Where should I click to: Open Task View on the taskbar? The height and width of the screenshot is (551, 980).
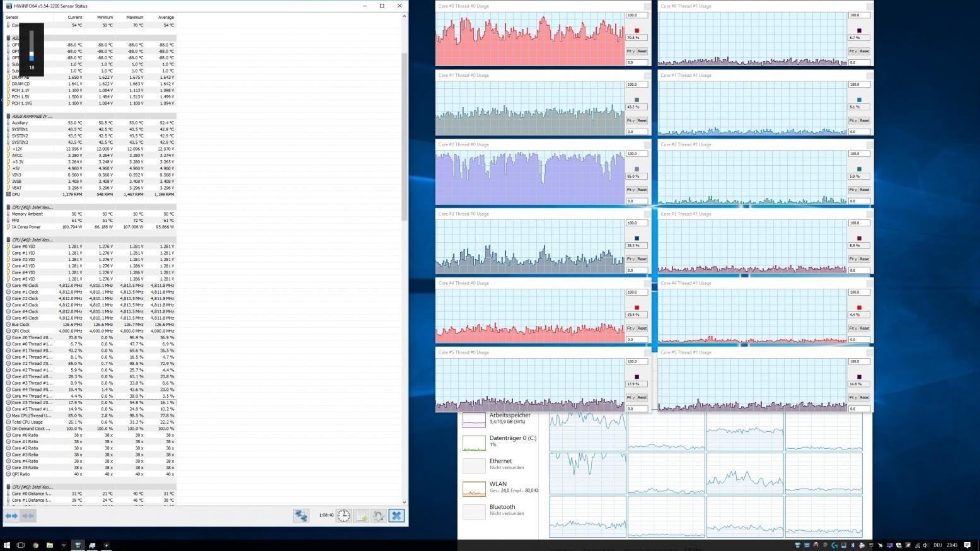21,545
